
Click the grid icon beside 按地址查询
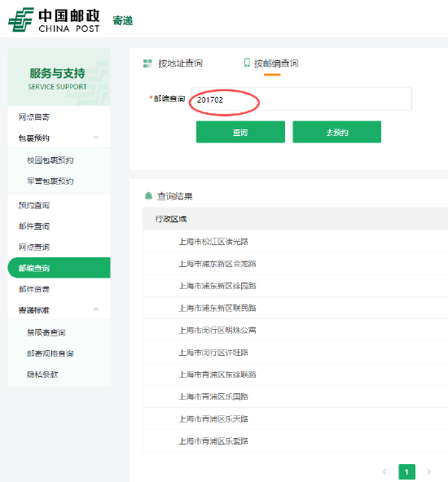tap(148, 64)
